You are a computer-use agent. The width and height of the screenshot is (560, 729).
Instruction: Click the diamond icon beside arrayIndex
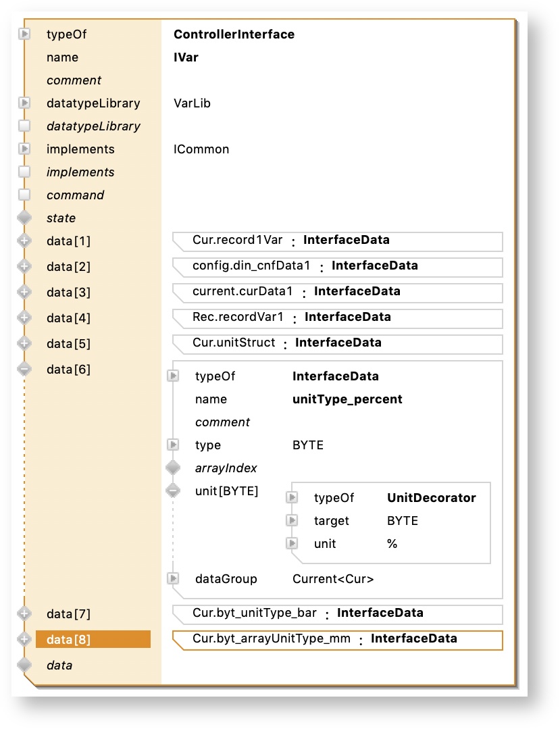click(x=173, y=468)
